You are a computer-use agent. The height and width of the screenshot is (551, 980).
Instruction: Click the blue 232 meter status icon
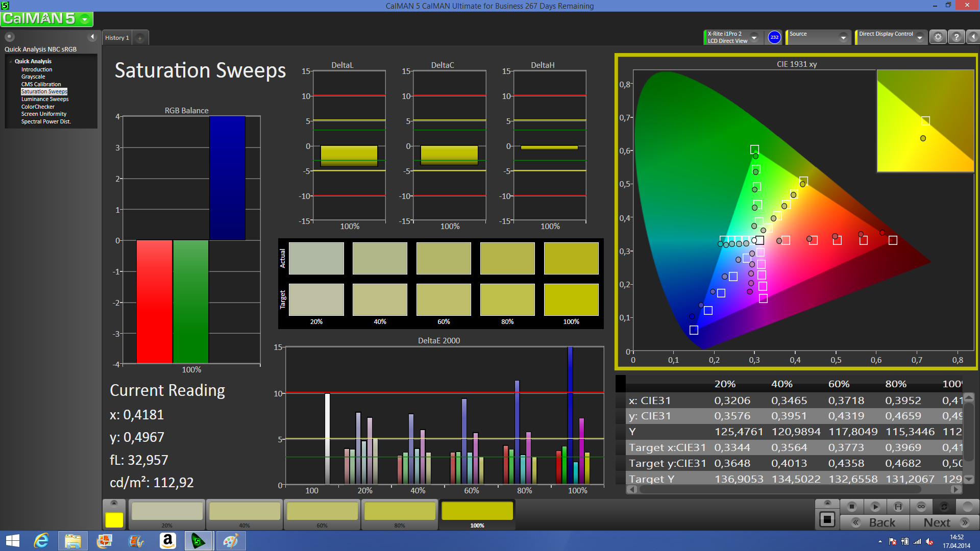(x=774, y=37)
